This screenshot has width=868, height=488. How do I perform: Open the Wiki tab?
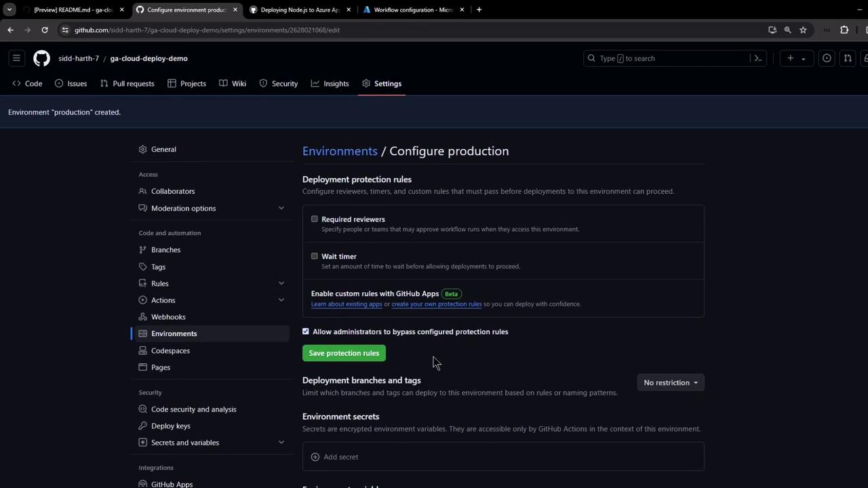pyautogui.click(x=233, y=83)
